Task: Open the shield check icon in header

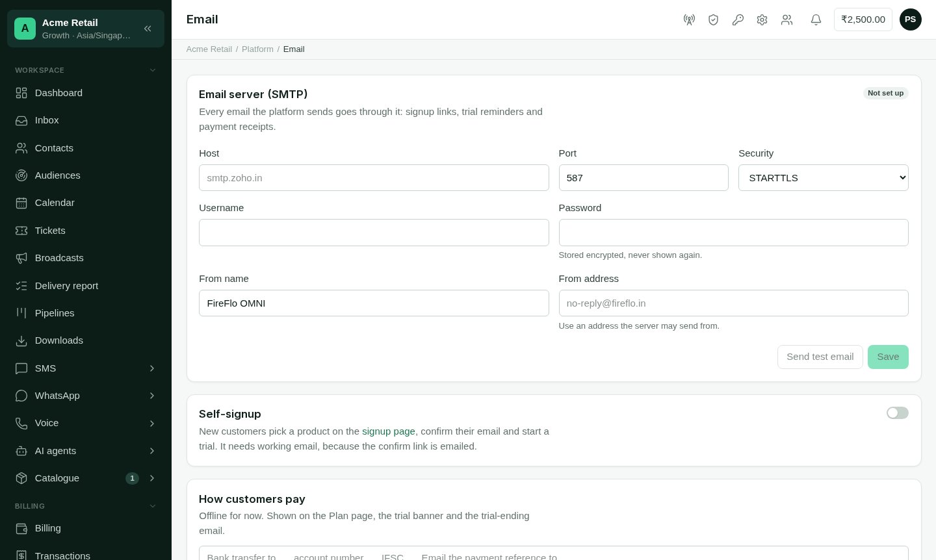Action: click(x=714, y=19)
